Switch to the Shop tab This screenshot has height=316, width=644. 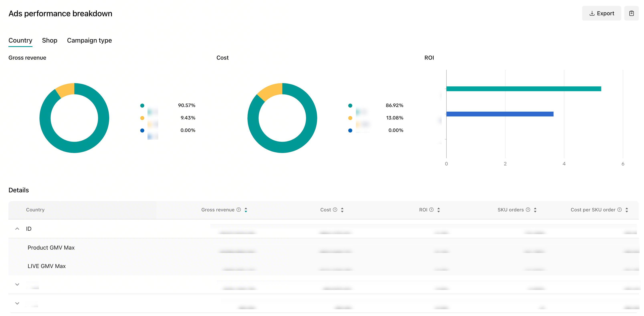pyautogui.click(x=49, y=40)
